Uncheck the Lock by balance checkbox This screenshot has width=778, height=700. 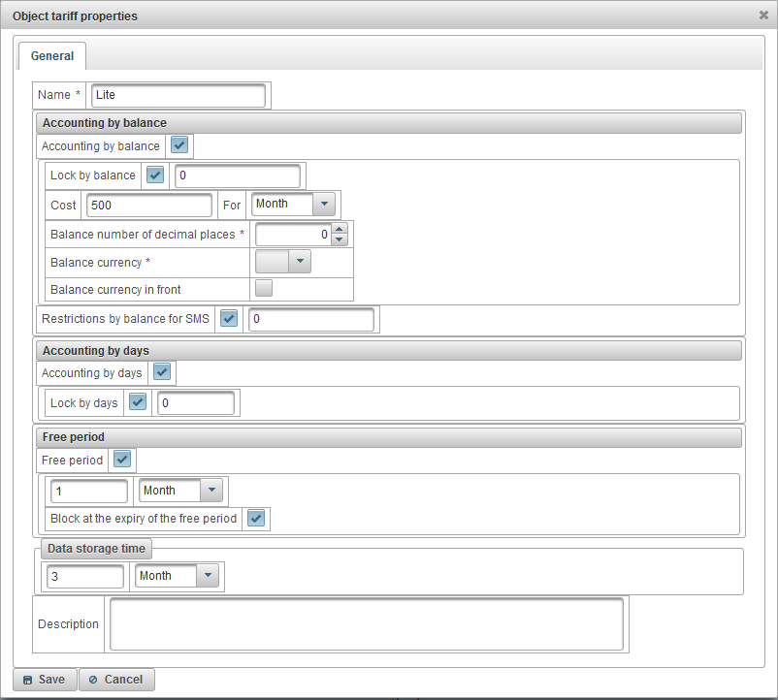point(155,175)
